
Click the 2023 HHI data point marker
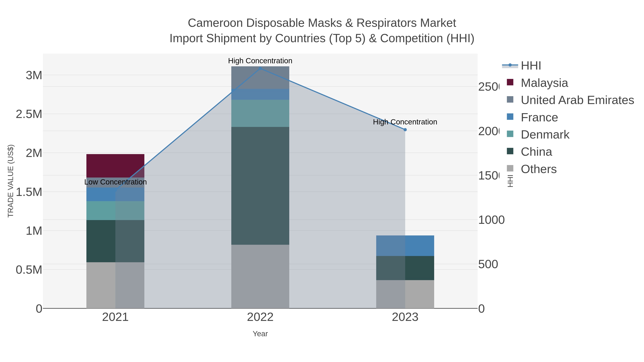(405, 130)
